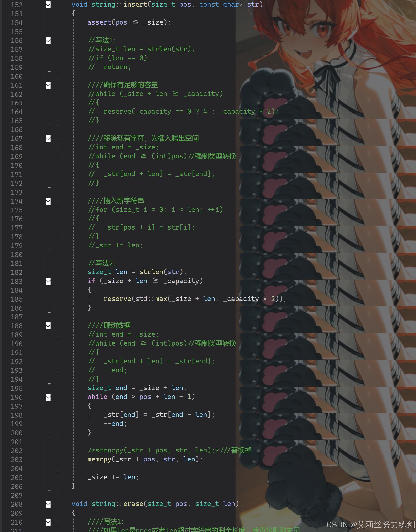Screen dimensions: 416x532
Task: Click line number 185 in the gutter
Action: pos(17,299)
